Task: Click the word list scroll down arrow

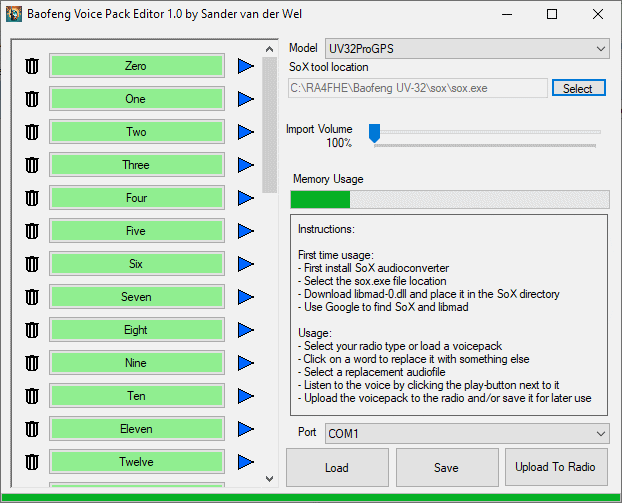Action: pos(269,479)
